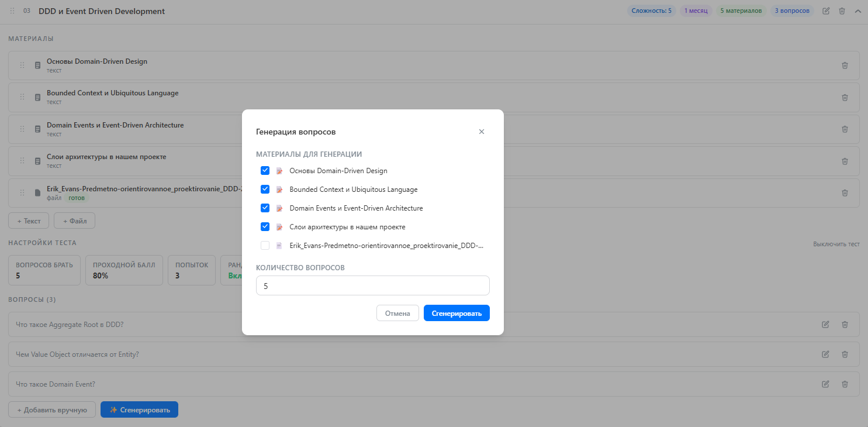The height and width of the screenshot is (427, 868).
Task: Uncheck the Основы Domain-Driven Design material
Action: [x=265, y=171]
